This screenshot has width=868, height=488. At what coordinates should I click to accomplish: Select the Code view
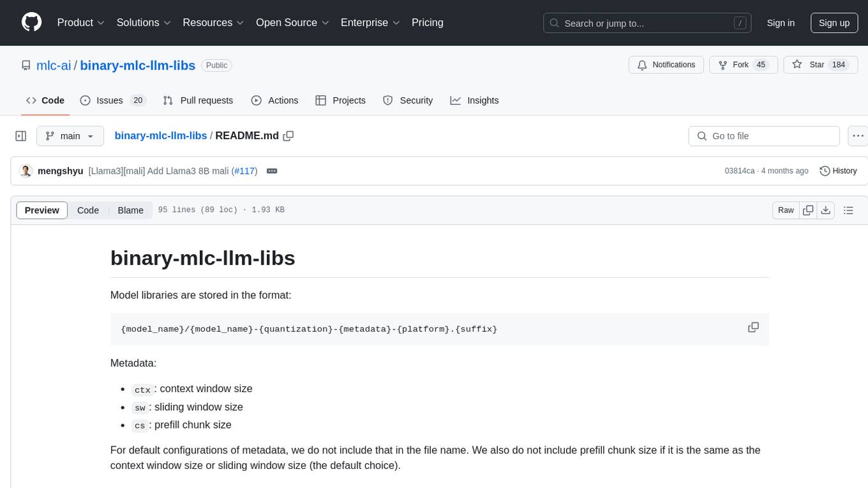pos(88,210)
